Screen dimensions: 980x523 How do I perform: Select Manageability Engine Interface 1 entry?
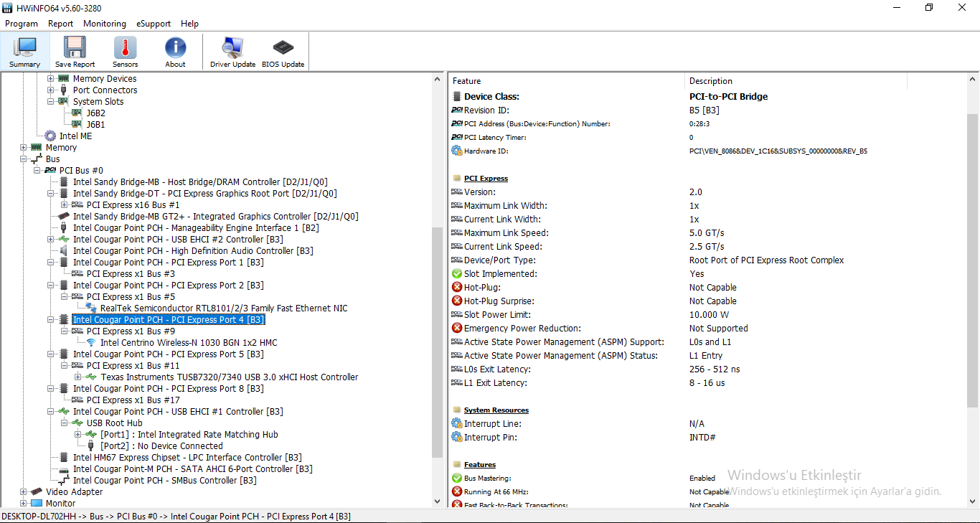[x=196, y=227]
